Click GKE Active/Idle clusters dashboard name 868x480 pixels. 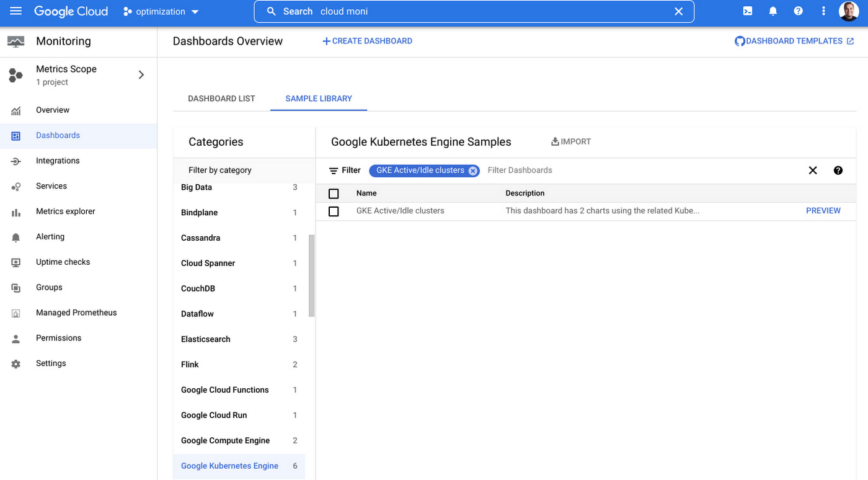[401, 211]
